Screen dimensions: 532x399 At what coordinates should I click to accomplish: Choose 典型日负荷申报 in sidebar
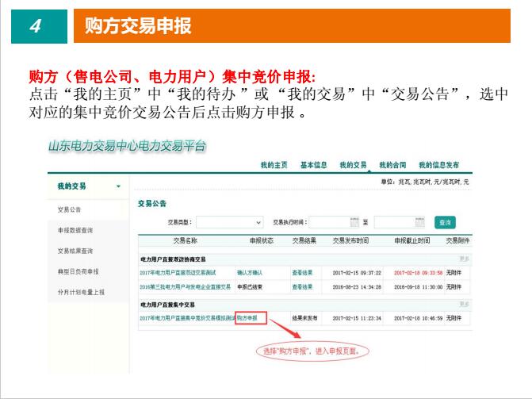coord(77,271)
